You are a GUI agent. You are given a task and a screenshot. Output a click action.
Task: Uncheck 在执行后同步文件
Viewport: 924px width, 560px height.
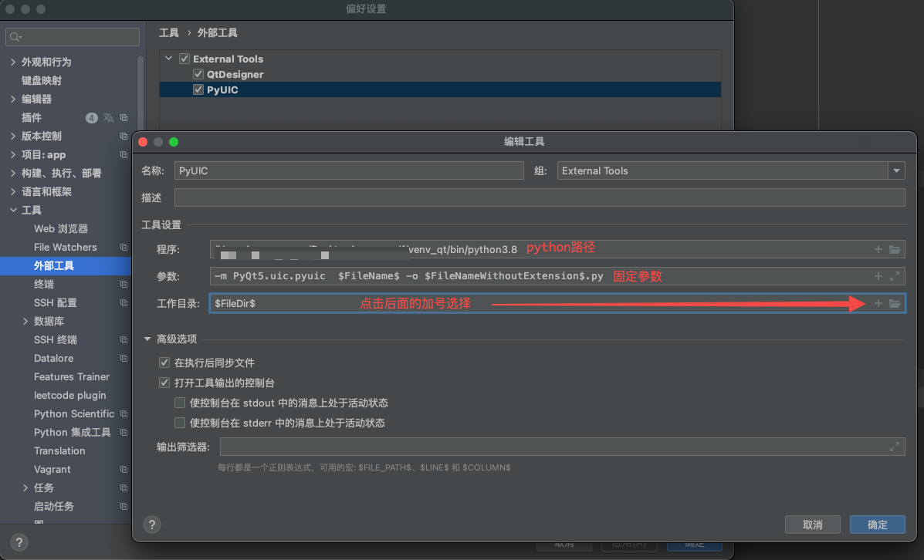pyautogui.click(x=164, y=363)
